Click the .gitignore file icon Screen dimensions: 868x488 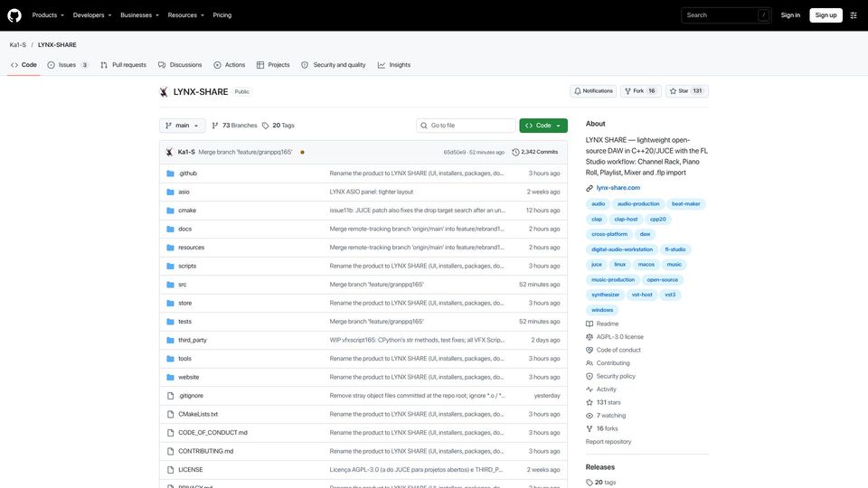171,396
